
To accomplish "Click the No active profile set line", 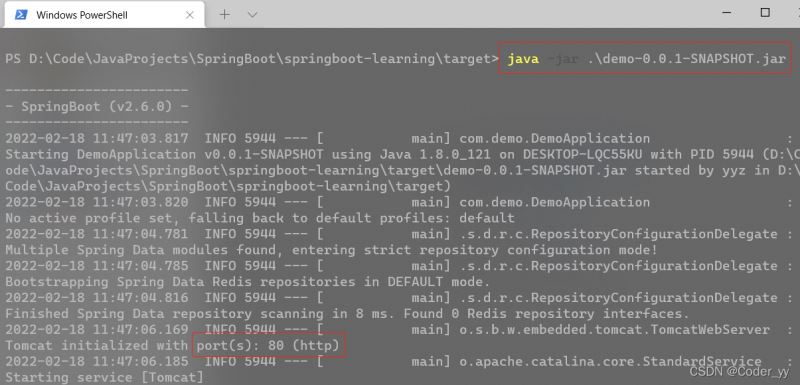I will [x=260, y=218].
